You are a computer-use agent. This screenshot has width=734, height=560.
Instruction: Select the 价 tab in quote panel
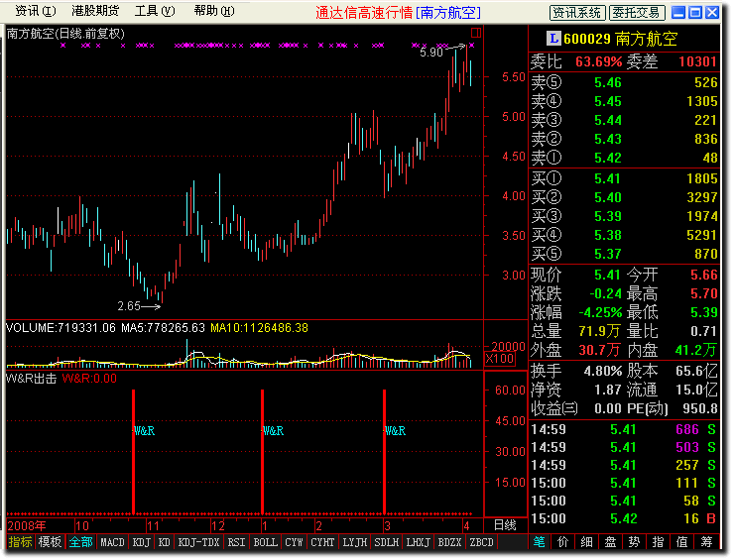tap(562, 542)
